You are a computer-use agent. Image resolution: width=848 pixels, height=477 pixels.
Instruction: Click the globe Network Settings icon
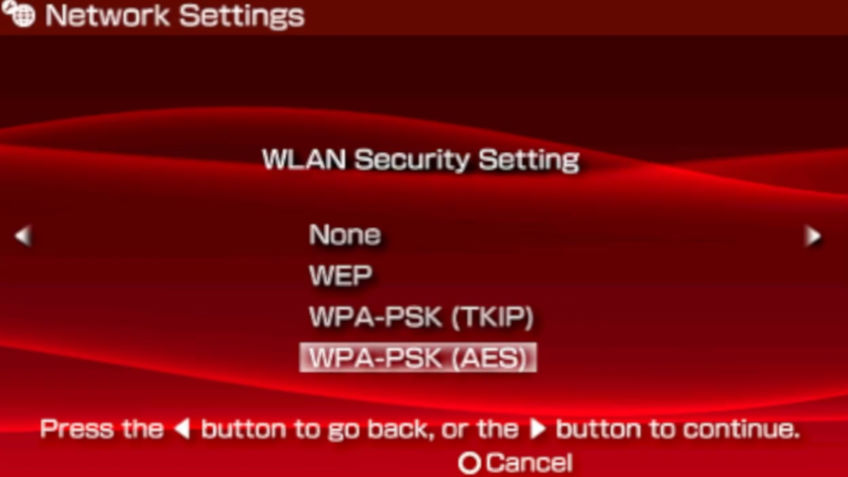click(18, 15)
